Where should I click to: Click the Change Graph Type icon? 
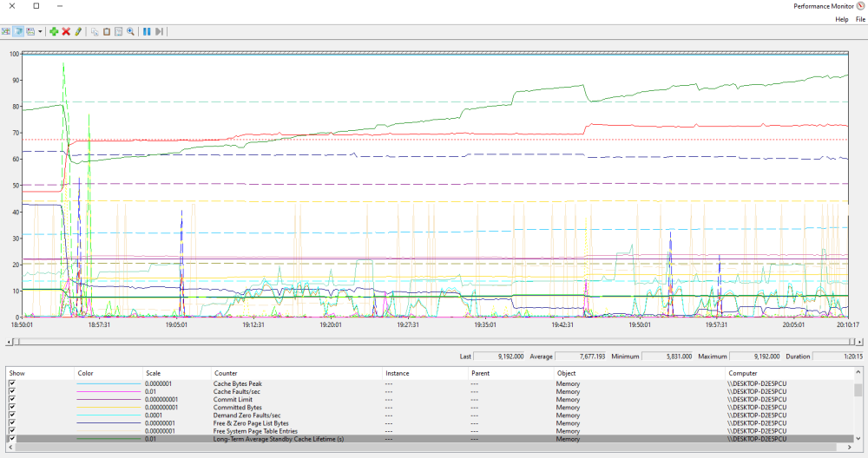30,31
